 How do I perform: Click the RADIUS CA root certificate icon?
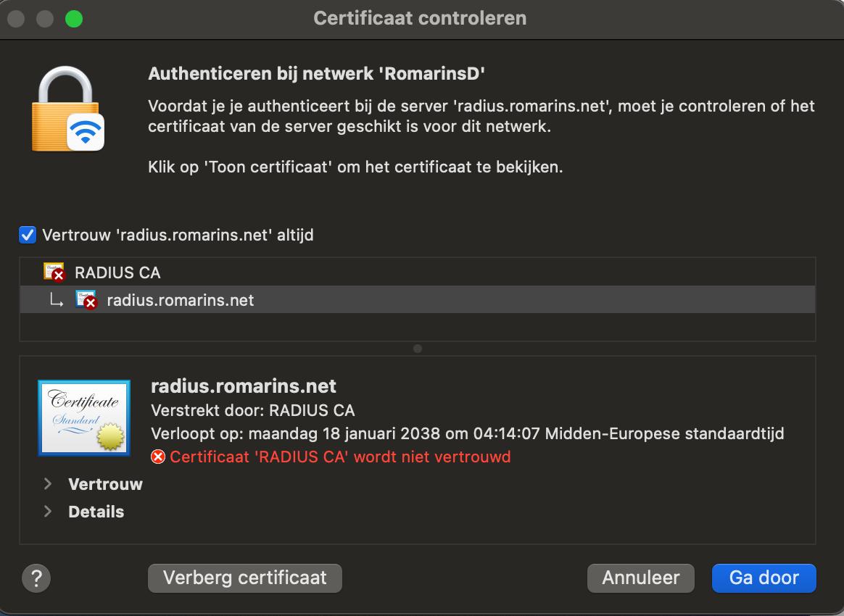[x=54, y=272]
